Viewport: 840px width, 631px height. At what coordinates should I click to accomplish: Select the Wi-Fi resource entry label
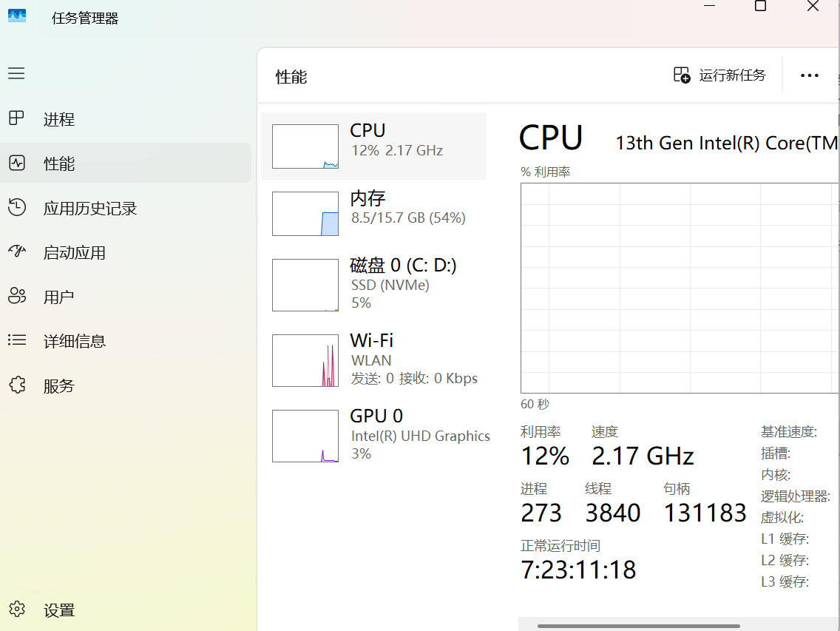(x=372, y=340)
